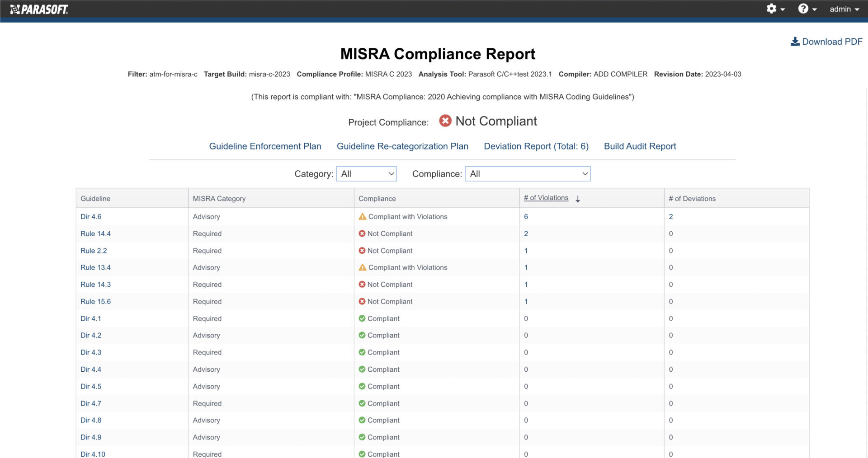Open guideline Rule 14.3

[x=95, y=285]
